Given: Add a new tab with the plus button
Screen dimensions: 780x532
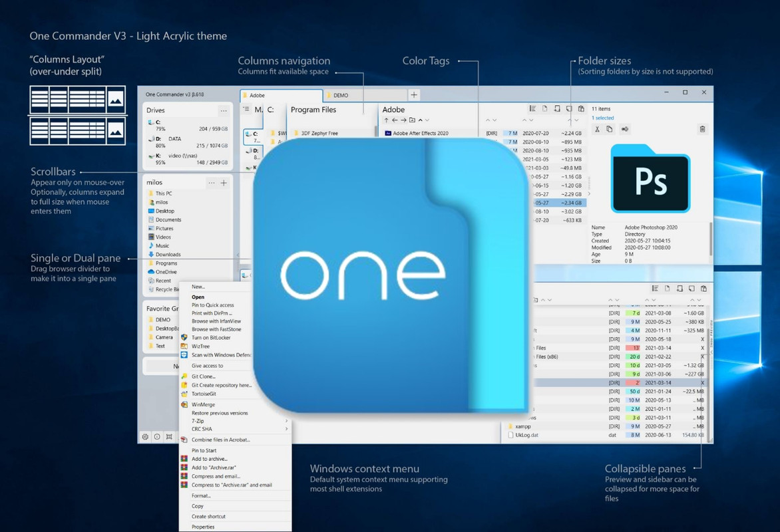Looking at the screenshot, I should click(x=414, y=95).
